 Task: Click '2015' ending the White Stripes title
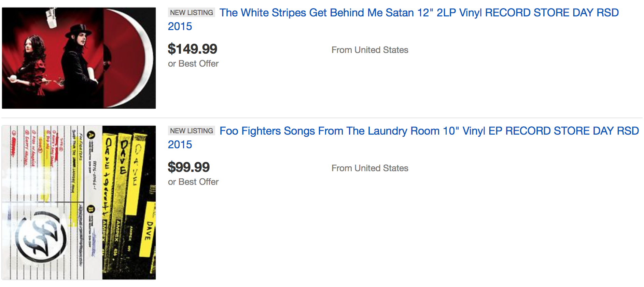(180, 26)
